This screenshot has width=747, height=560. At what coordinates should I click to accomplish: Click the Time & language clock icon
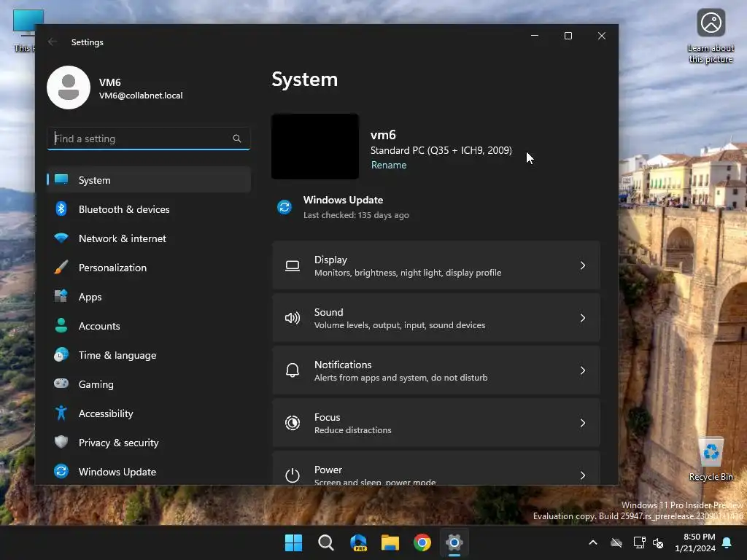[x=61, y=355]
